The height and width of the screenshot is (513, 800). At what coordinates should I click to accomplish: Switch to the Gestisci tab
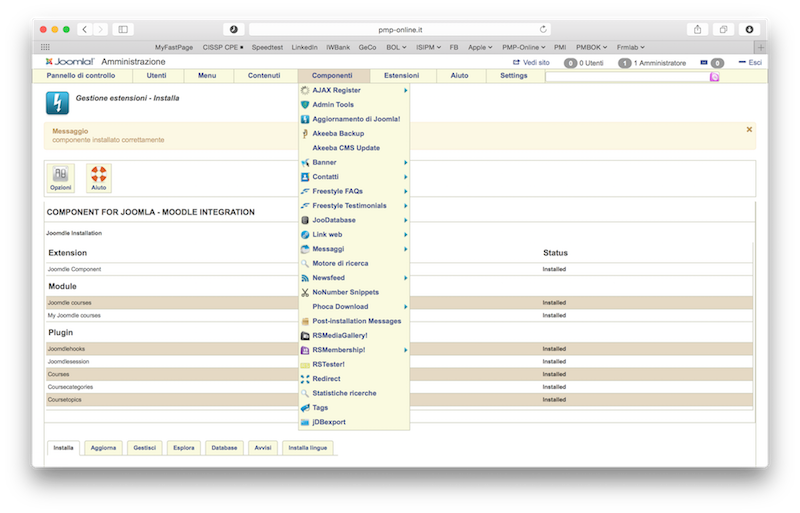pyautogui.click(x=143, y=448)
